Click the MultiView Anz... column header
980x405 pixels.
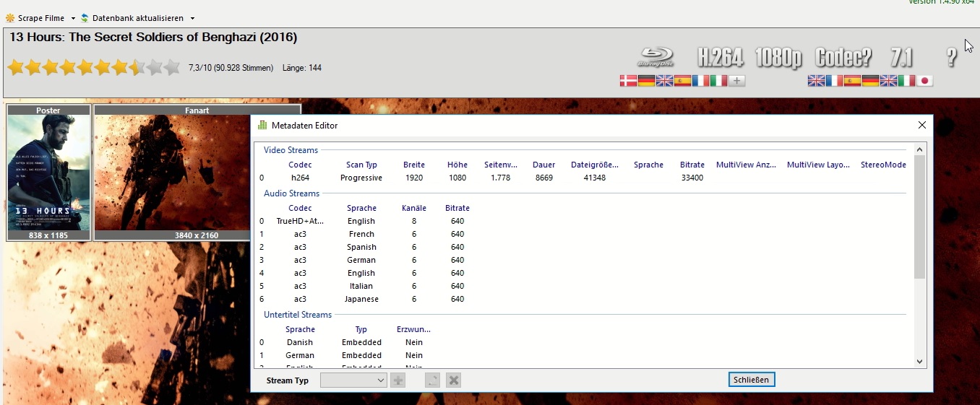(x=746, y=165)
